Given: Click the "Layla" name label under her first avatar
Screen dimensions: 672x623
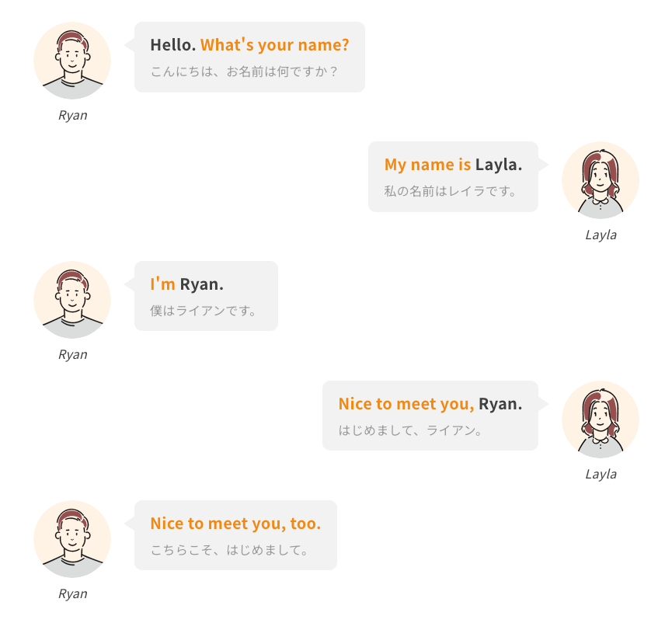Looking at the screenshot, I should point(601,235).
